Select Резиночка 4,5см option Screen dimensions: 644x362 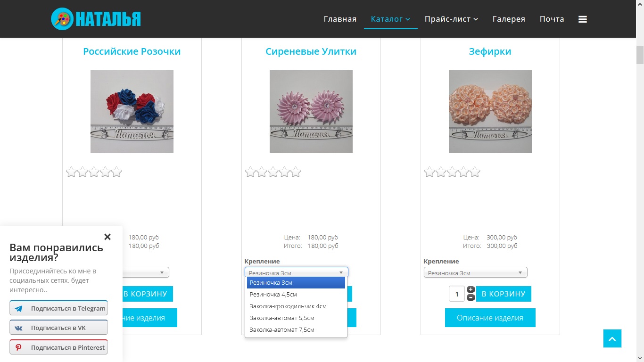click(296, 295)
